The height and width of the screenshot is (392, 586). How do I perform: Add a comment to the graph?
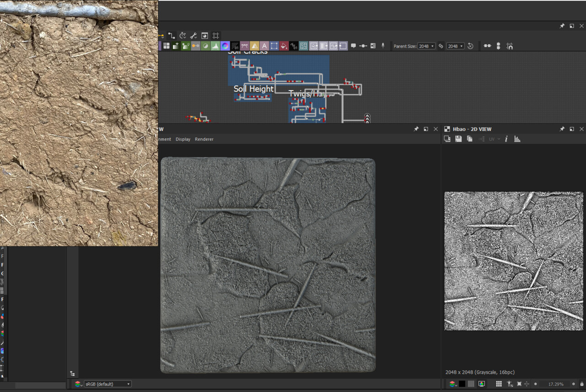click(353, 46)
